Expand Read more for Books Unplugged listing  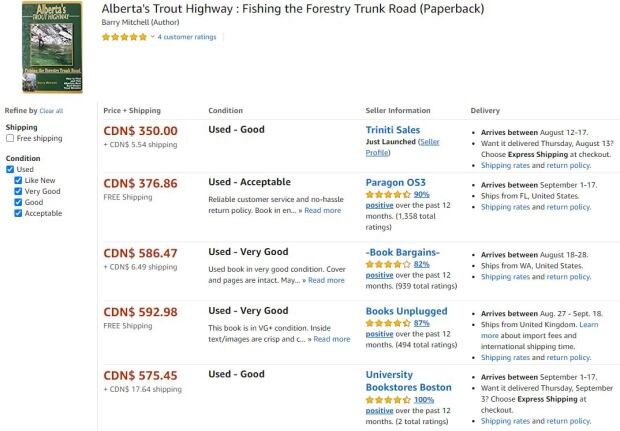coord(332,339)
